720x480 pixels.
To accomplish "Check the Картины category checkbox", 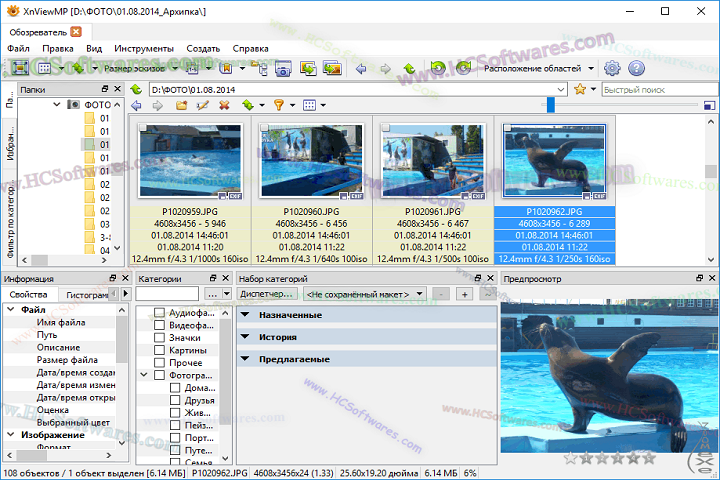I will pos(159,350).
